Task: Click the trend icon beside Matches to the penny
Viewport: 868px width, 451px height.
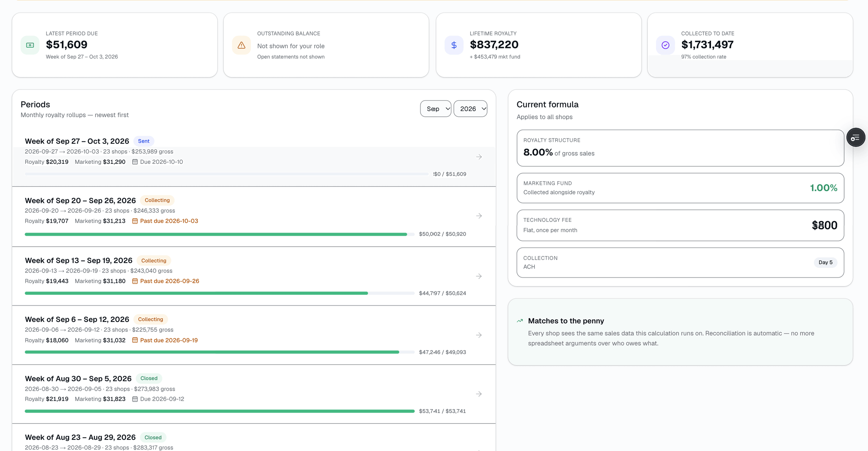Action: pos(520,321)
